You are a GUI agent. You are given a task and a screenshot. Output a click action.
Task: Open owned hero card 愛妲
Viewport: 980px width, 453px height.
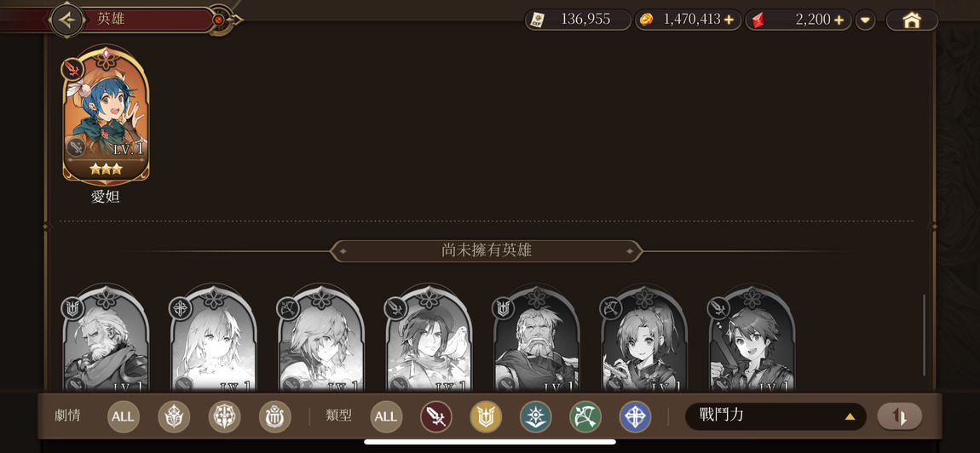[x=106, y=116]
